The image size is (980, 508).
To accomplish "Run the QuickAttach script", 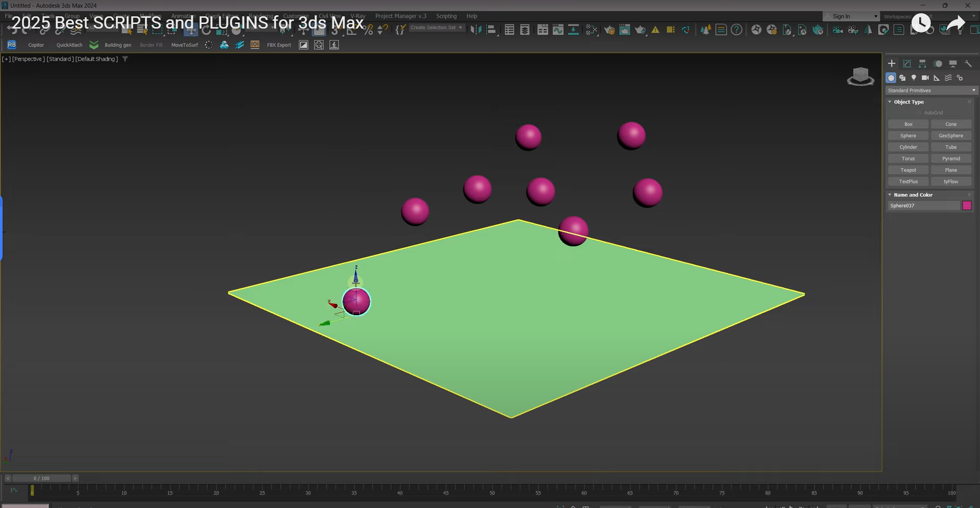I will 69,45.
